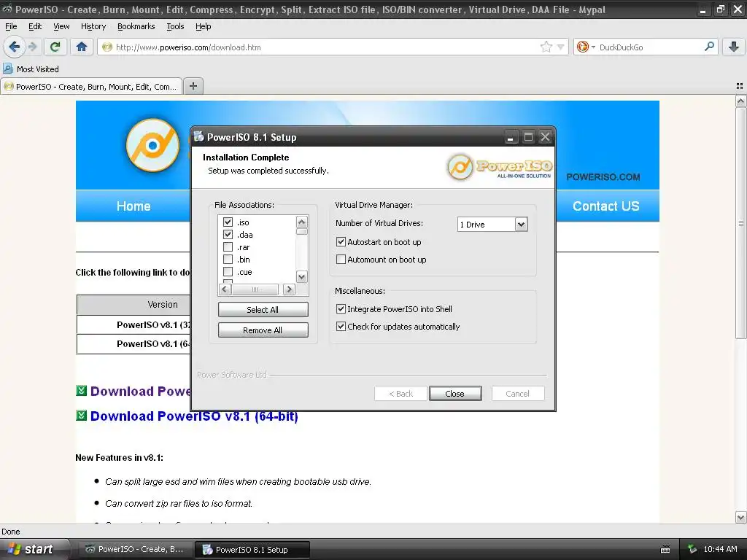Click the Most Visited bookmarks icon

point(8,69)
